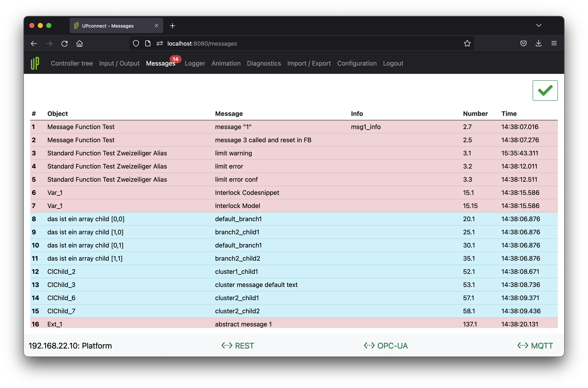The image size is (588, 388).
Task: Click the UPconnect logo icon
Action: point(35,63)
